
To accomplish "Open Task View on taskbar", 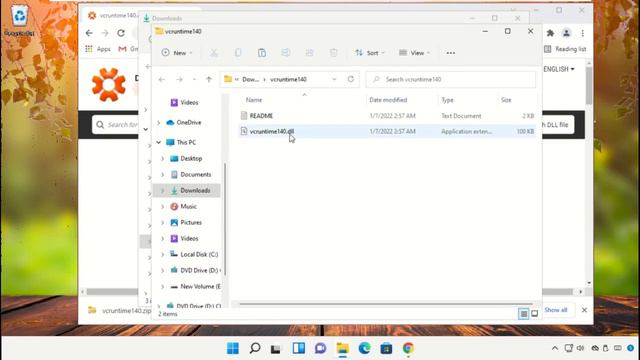I will click(276, 348).
